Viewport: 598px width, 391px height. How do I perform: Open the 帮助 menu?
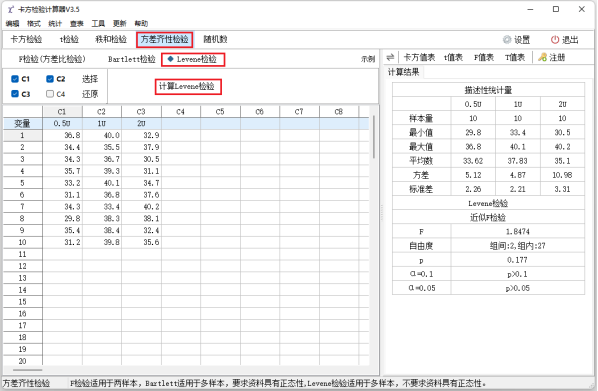pyautogui.click(x=141, y=24)
